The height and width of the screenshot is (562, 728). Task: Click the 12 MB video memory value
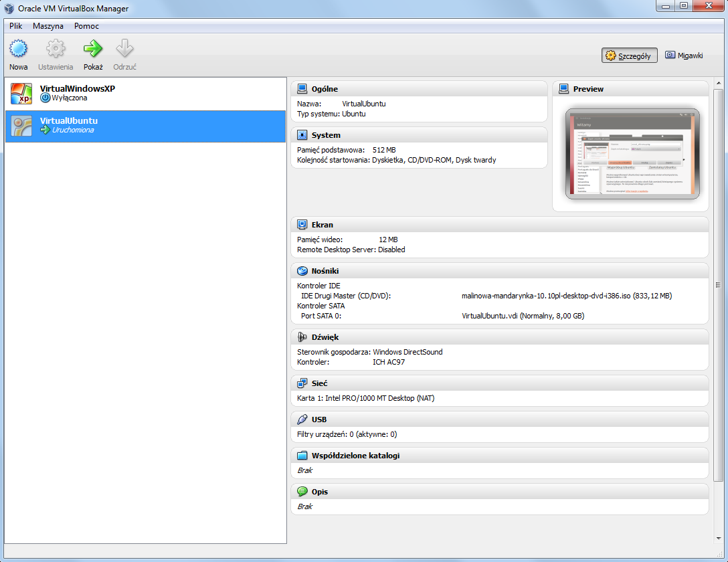pyautogui.click(x=388, y=240)
